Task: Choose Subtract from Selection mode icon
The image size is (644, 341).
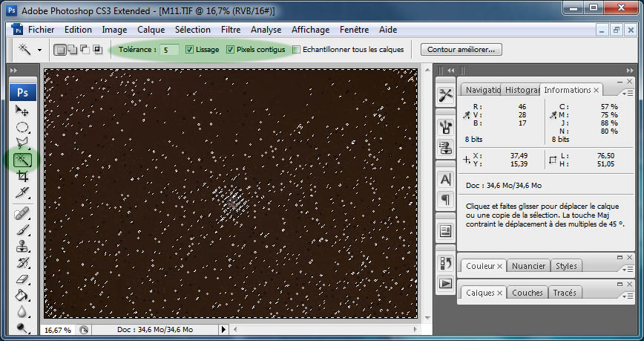Action: coord(85,50)
